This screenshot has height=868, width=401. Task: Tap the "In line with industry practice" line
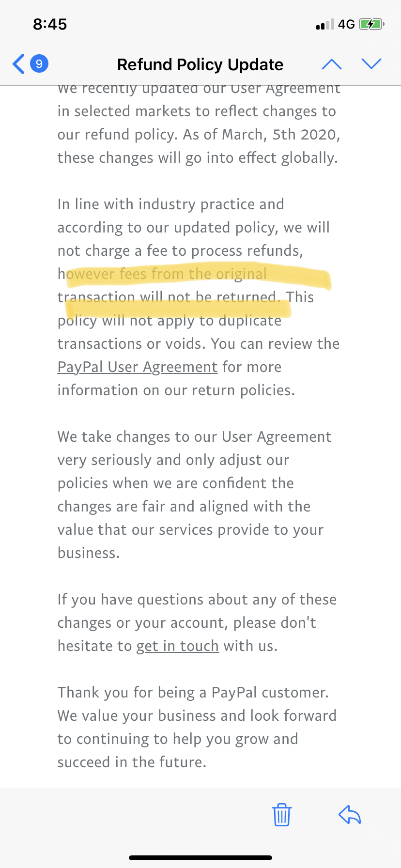pos(170,204)
